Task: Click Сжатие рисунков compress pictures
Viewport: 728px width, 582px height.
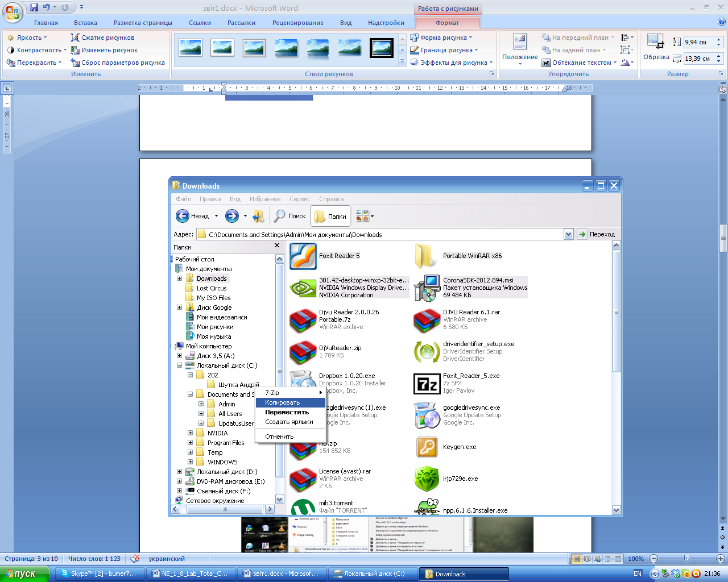Action: [102, 38]
